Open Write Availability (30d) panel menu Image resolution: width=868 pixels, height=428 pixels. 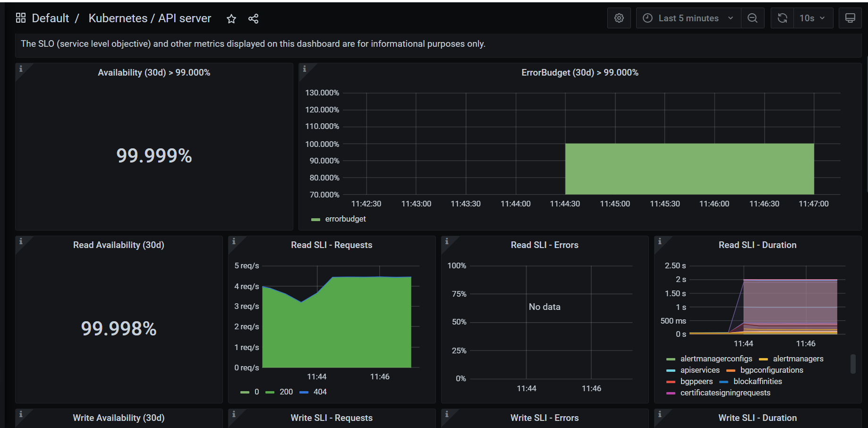(x=119, y=418)
